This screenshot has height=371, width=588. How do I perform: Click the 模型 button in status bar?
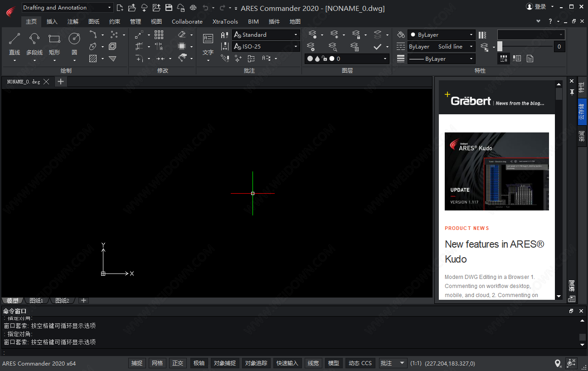(334, 363)
